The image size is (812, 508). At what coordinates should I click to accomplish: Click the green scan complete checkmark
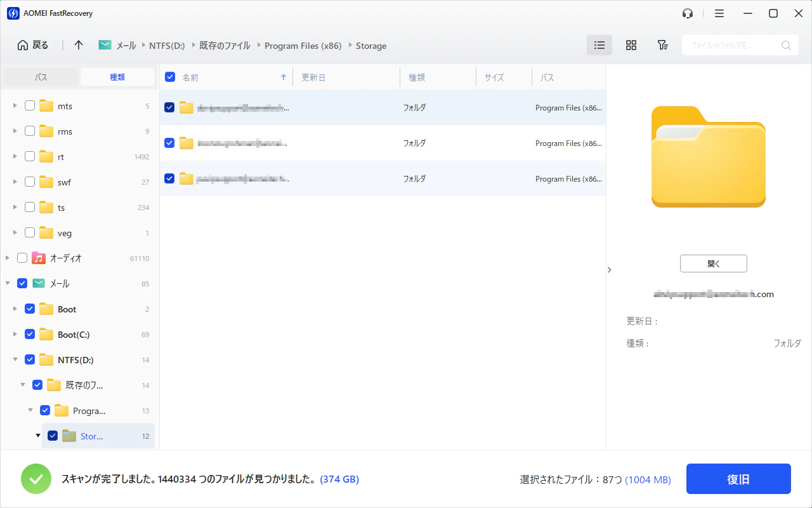click(x=36, y=479)
